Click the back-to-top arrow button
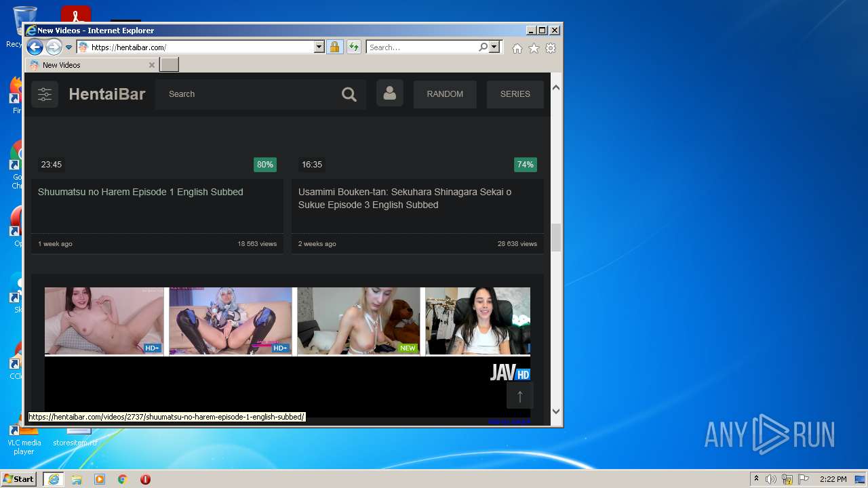 tap(520, 396)
